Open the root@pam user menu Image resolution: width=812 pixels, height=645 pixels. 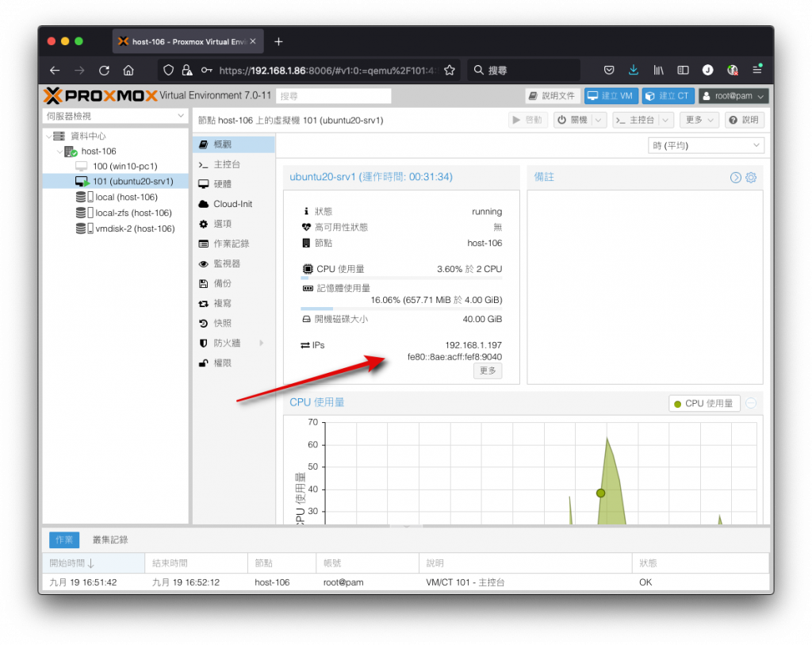(x=733, y=96)
